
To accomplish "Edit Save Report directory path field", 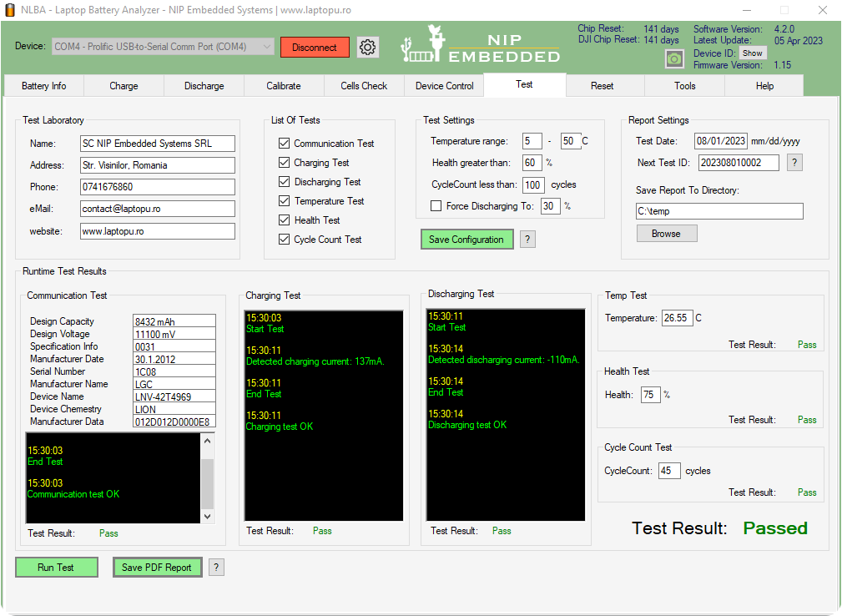I will 719,211.
